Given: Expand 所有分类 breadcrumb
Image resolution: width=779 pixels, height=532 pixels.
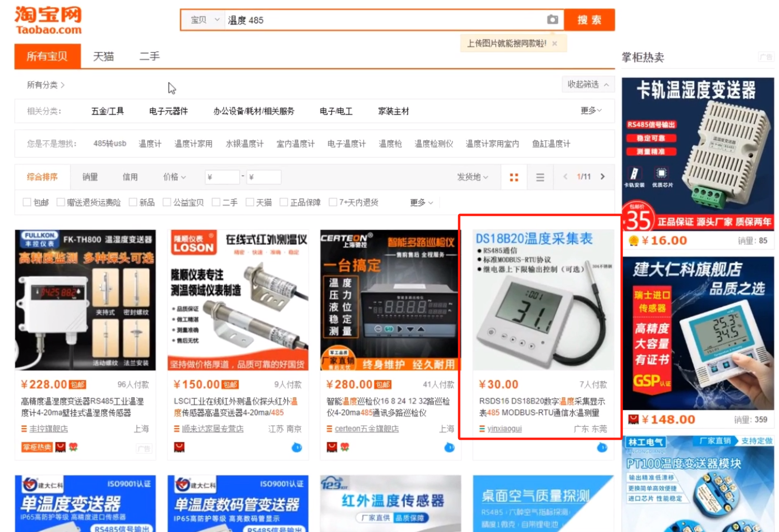Looking at the screenshot, I should tap(46, 85).
